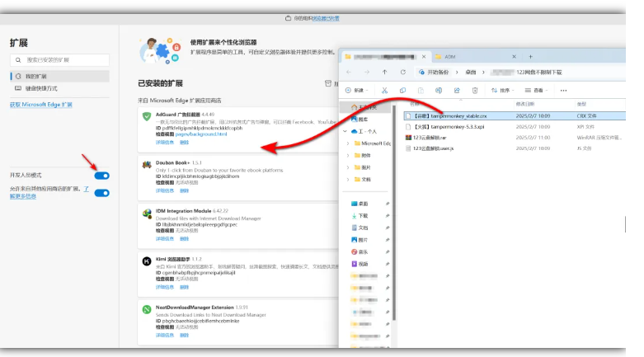Collapse the OneDrive personal tree node
The image size is (644, 357).
pyautogui.click(x=345, y=131)
